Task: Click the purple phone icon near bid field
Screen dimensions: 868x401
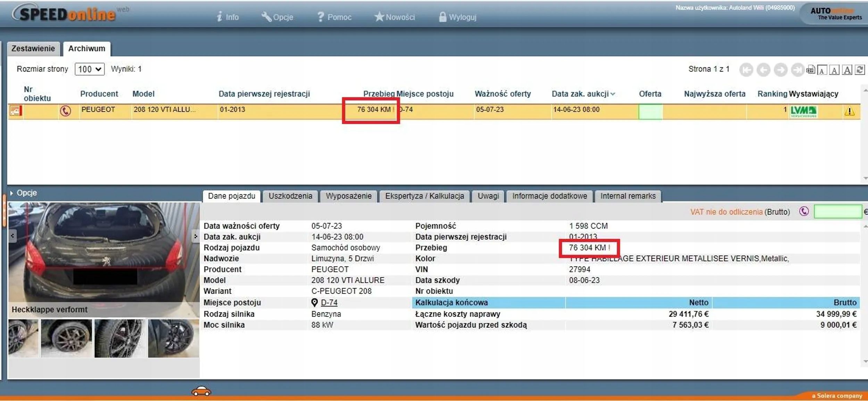Action: pos(804,211)
